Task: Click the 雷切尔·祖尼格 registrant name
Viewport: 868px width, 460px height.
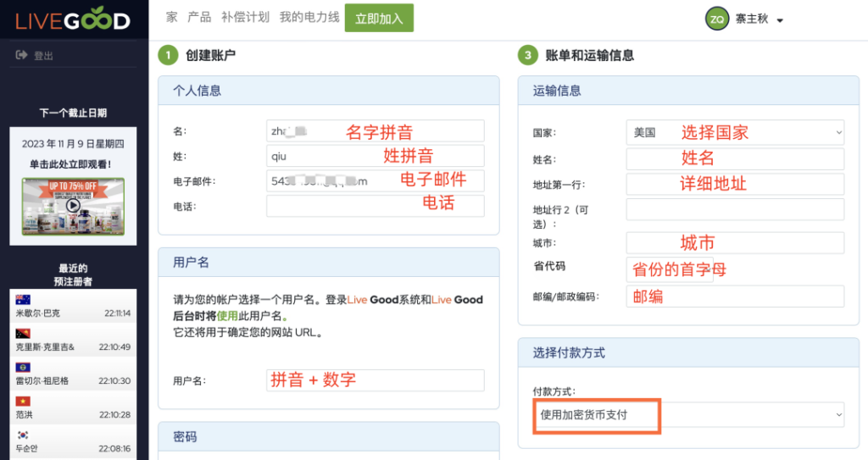Action: pos(42,381)
